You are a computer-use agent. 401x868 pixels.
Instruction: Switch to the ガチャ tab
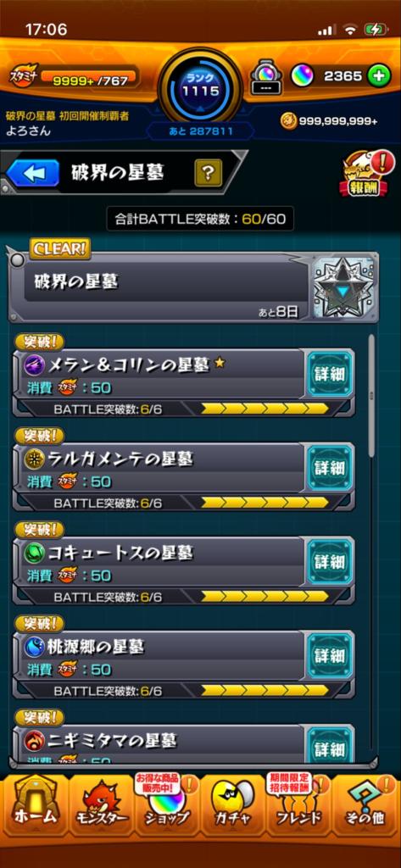[x=233, y=805]
